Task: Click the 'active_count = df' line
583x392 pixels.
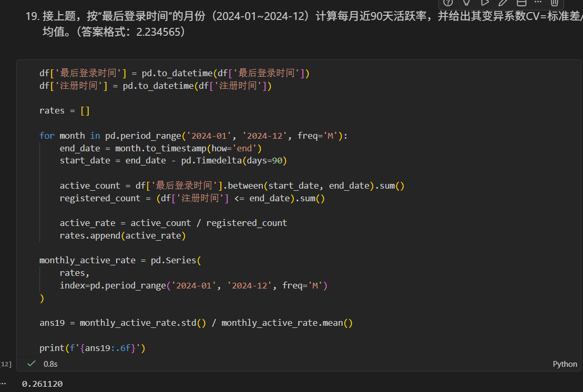Action: 232,185
